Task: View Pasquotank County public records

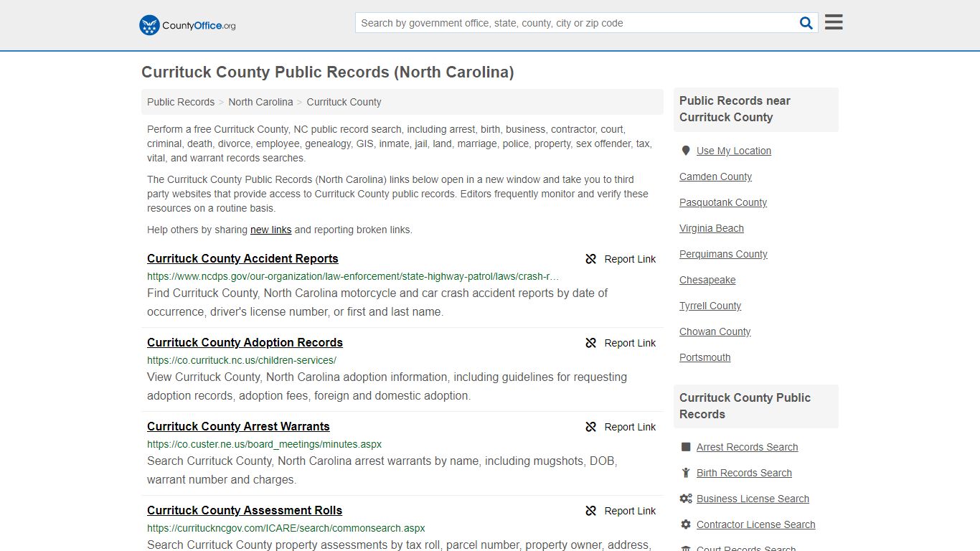Action: click(x=723, y=202)
